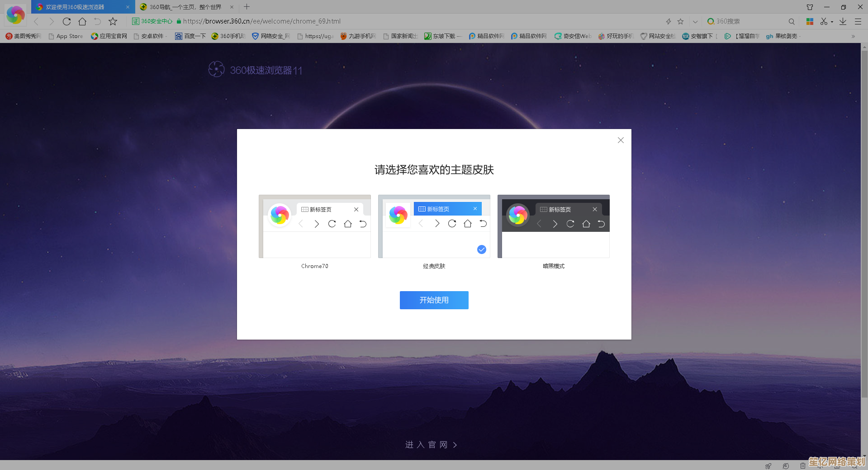Click the download manager icon
Screen dimensions: 868x470
(843, 21)
